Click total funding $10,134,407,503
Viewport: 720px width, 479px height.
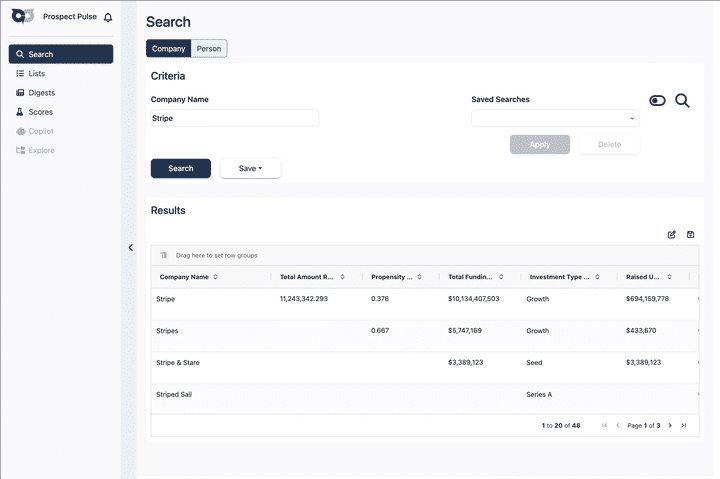(473, 299)
